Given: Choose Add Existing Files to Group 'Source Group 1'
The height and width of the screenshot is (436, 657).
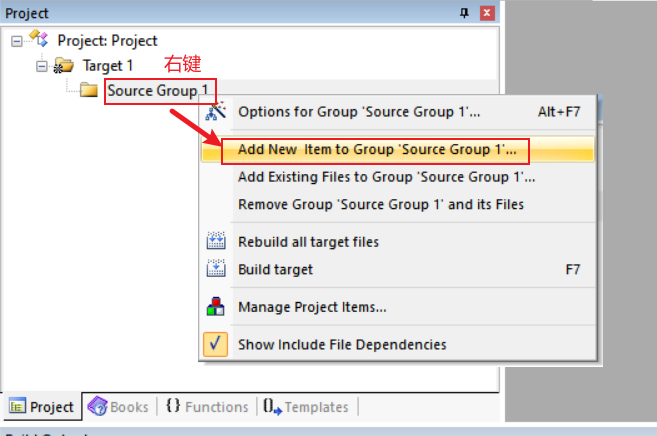Looking at the screenshot, I should [x=386, y=177].
